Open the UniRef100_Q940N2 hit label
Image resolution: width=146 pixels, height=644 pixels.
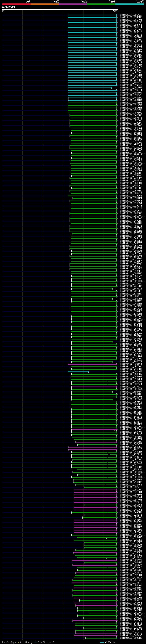pos(131,17)
